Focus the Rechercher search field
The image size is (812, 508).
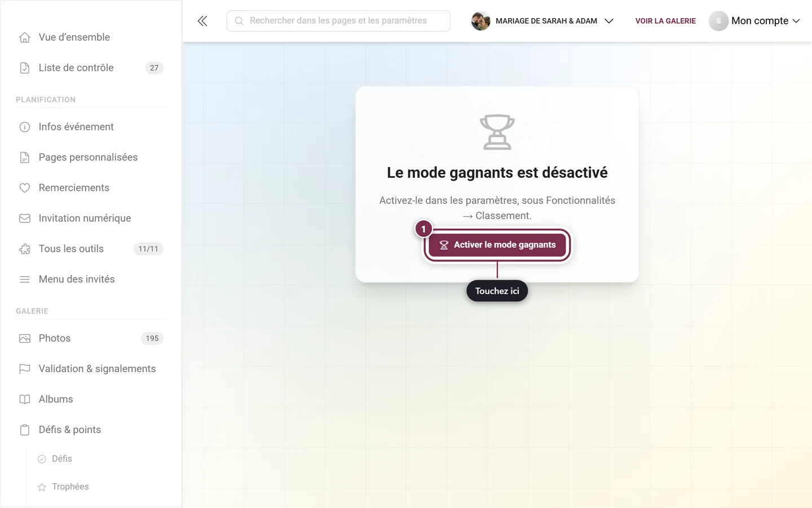tap(338, 21)
